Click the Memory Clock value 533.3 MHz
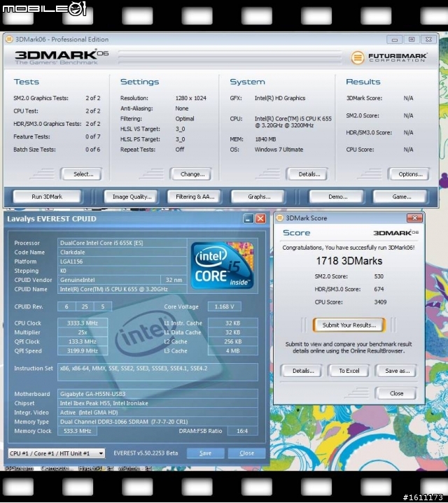 (77, 431)
